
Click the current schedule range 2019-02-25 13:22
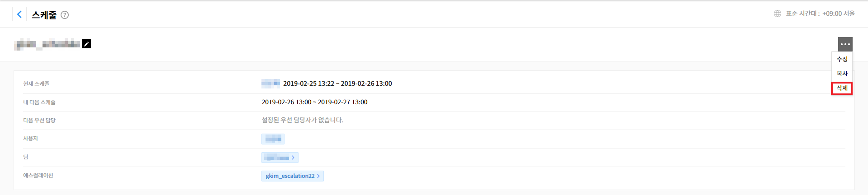(337, 84)
